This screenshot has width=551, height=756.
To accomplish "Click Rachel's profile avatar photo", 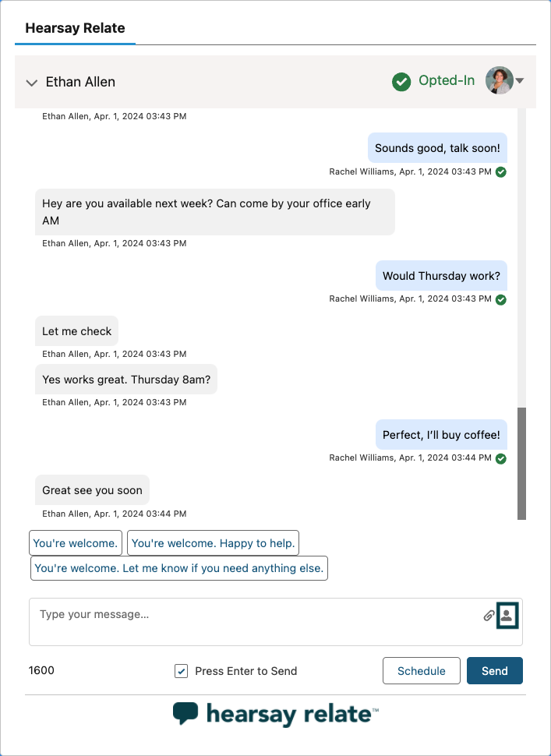I will [x=499, y=80].
